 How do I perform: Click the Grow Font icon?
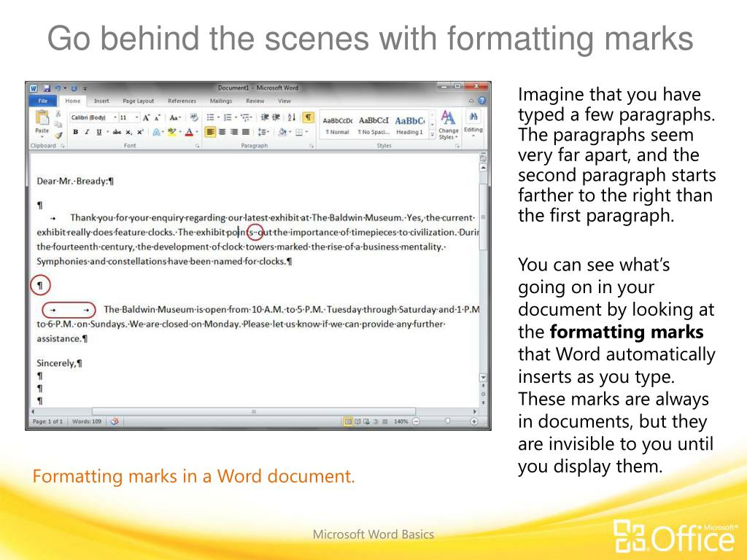[147, 117]
